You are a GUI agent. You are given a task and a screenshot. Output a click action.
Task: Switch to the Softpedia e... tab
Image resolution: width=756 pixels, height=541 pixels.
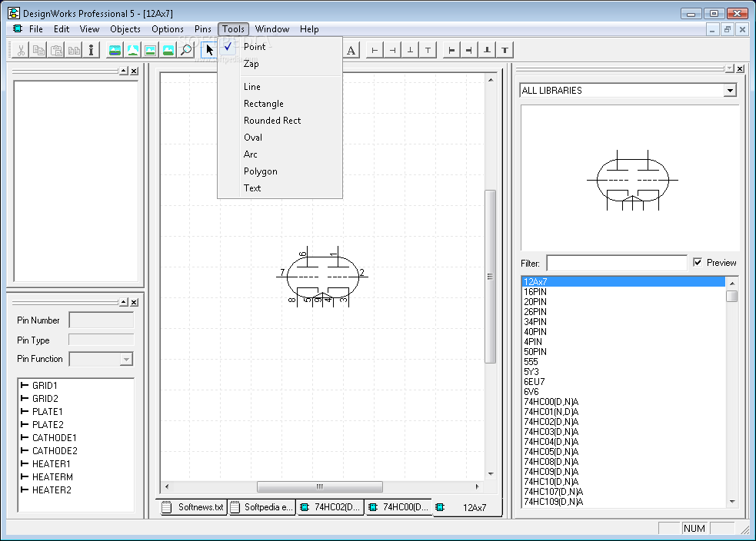(261, 506)
